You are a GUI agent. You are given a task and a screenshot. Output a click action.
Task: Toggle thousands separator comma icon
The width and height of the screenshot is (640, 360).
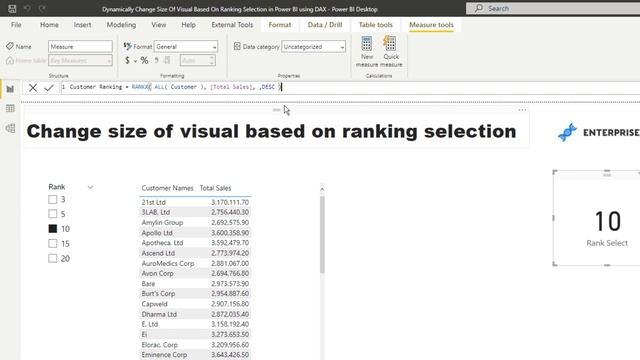pyautogui.click(x=156, y=60)
